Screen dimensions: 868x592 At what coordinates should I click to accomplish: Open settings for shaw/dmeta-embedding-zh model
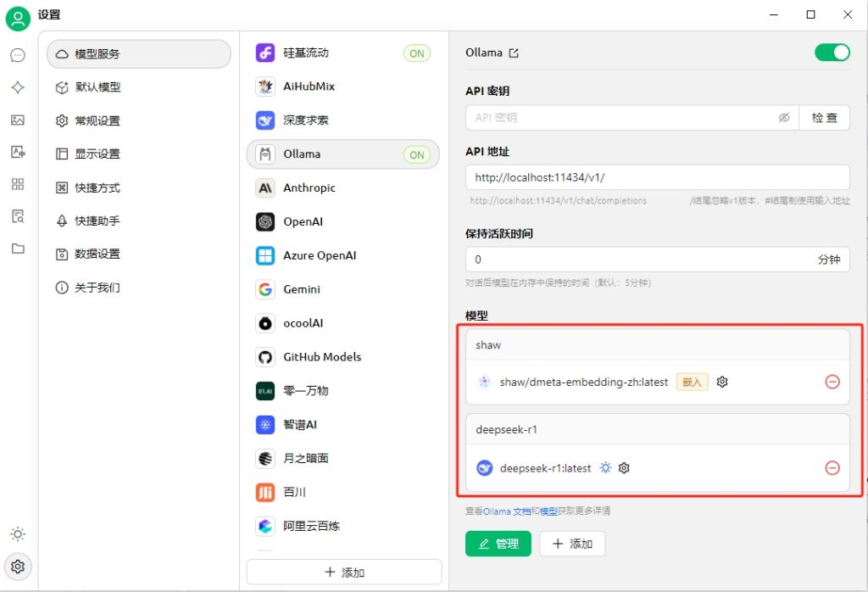coord(722,382)
